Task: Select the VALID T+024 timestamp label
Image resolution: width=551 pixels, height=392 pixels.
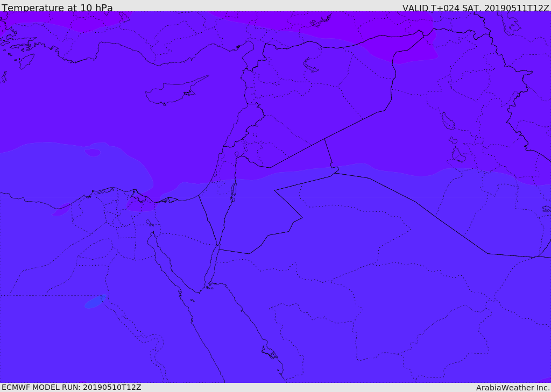Action: coord(476,8)
